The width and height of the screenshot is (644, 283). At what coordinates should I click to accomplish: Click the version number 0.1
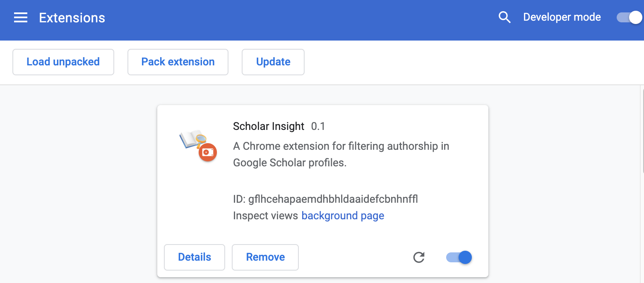coord(318,126)
